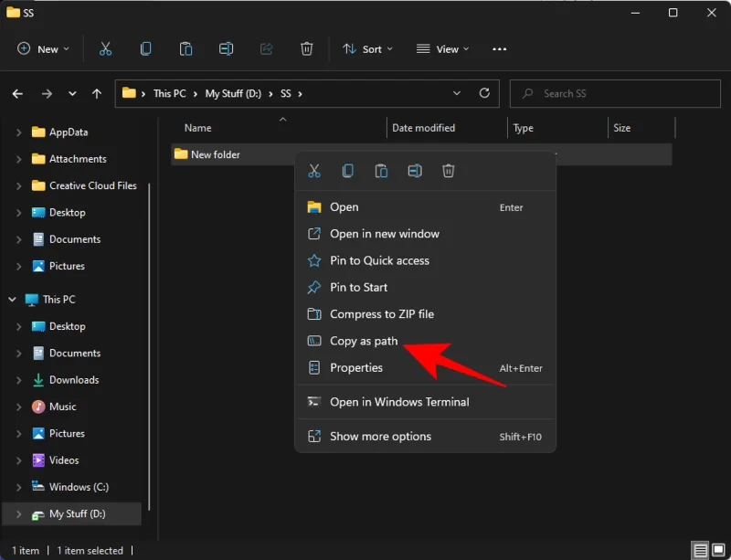The height and width of the screenshot is (560, 731).
Task: Choose Pin to Start
Action: (425, 287)
